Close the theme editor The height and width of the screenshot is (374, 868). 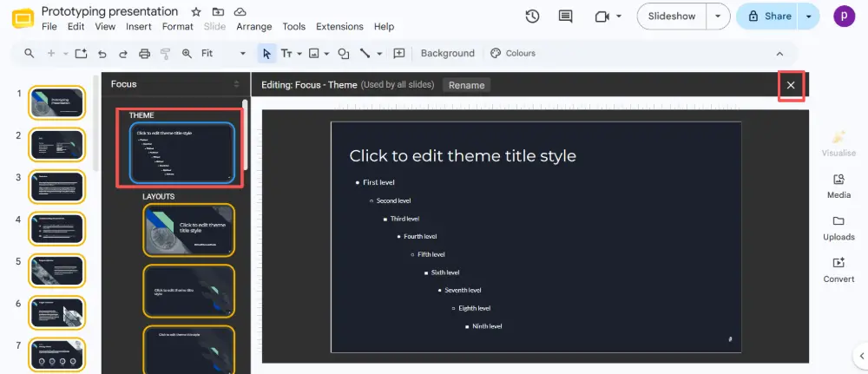(x=791, y=85)
